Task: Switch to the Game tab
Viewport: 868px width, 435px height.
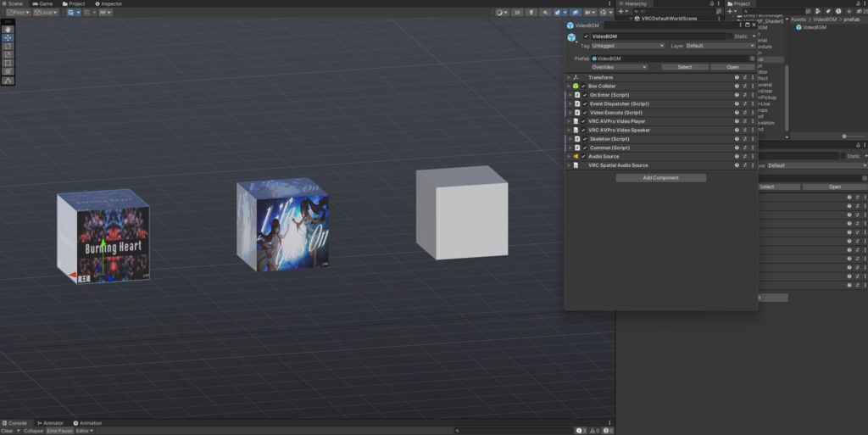Action: pyautogui.click(x=42, y=4)
